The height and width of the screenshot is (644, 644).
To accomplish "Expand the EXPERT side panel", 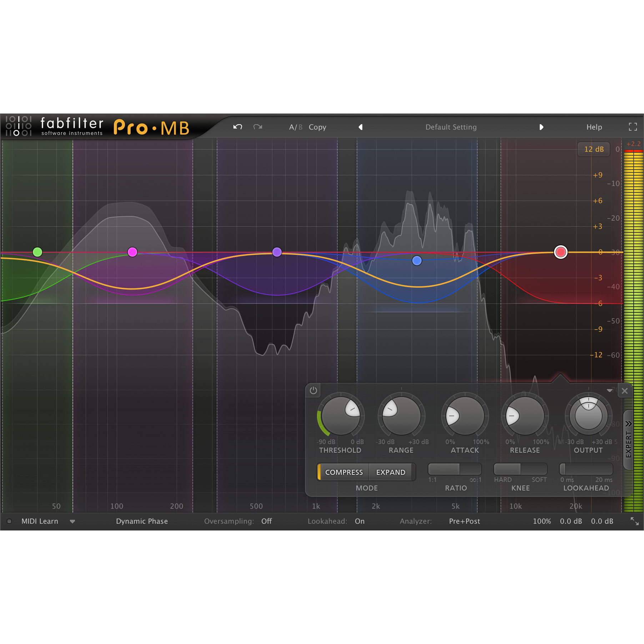I will (x=628, y=439).
